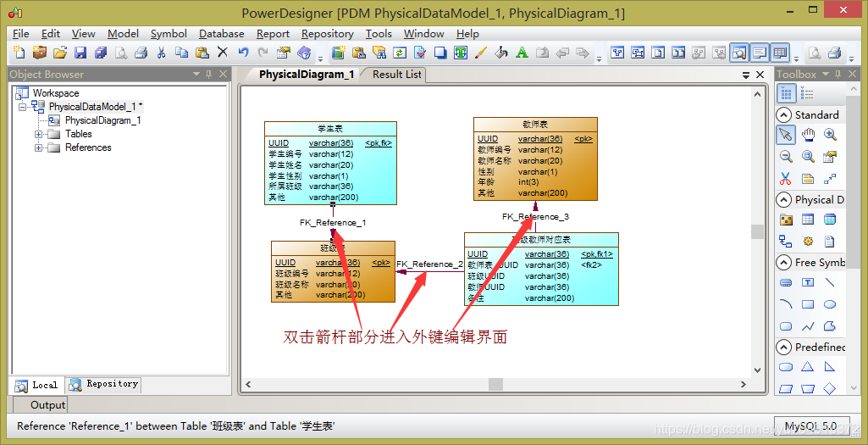
Task: Select the Arc symbol tool
Action: point(786,304)
